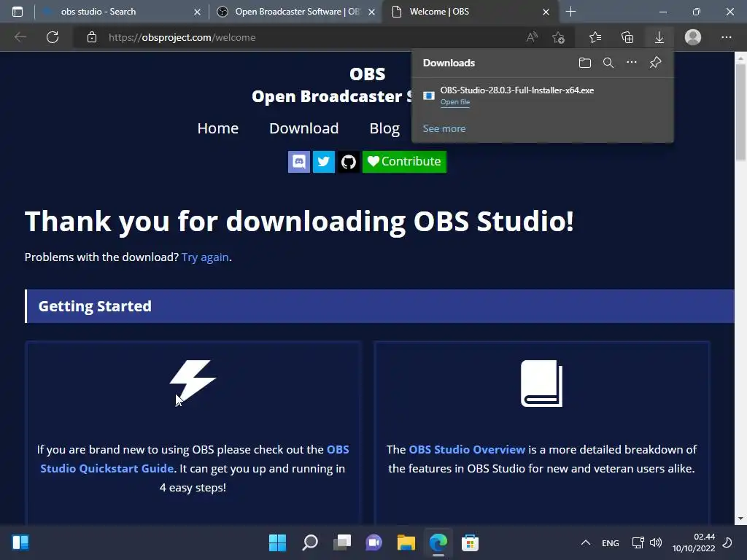Open downloads folder icon in Downloads panel
The width and height of the screenshot is (747, 560).
(584, 63)
